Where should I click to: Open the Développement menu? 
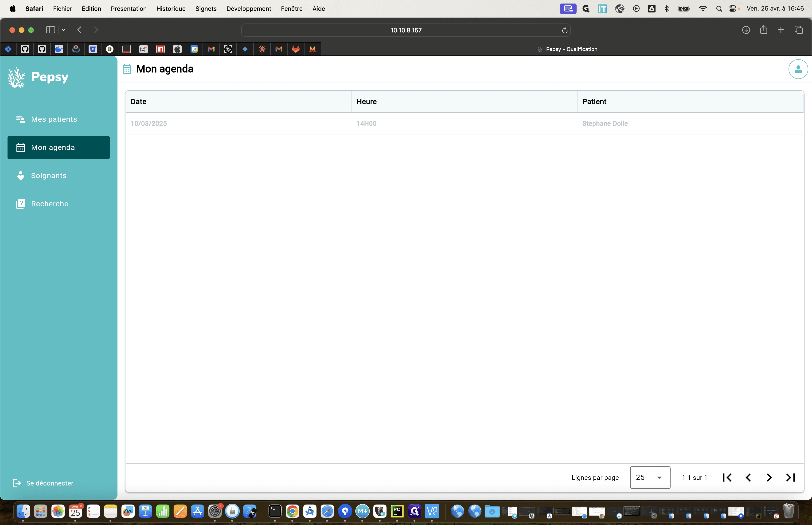(x=249, y=8)
